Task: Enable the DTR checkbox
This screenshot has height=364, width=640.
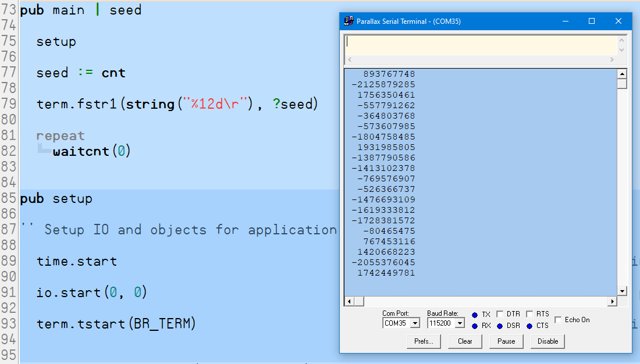Action: 500,315
